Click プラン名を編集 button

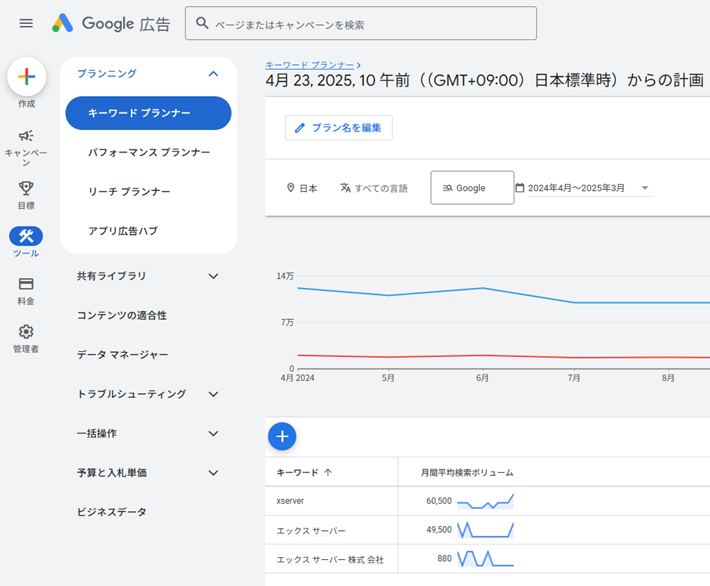coord(339,128)
